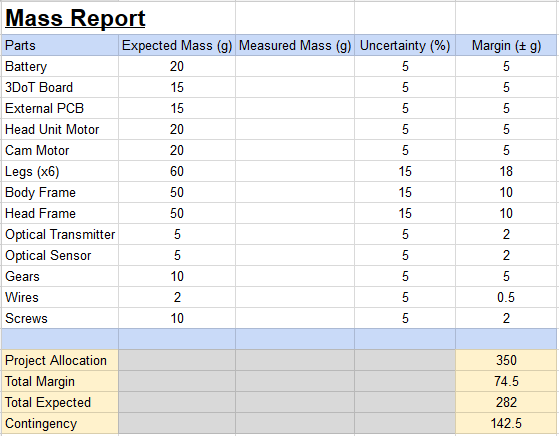559x436 pixels.
Task: Select the Optical Transmitter label cell
Action: (x=60, y=235)
